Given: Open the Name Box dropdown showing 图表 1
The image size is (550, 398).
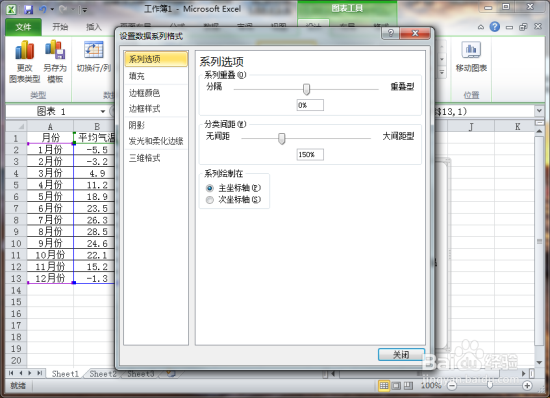Looking at the screenshot, I should (103, 112).
